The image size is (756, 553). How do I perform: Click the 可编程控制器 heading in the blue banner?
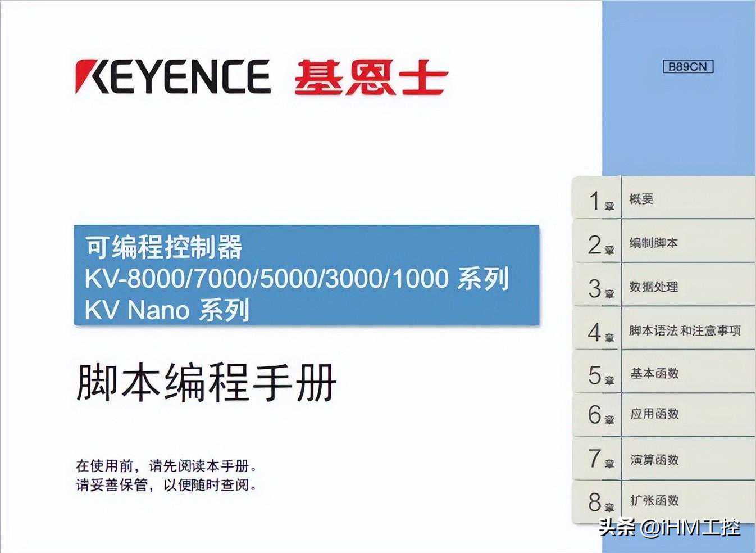click(163, 247)
